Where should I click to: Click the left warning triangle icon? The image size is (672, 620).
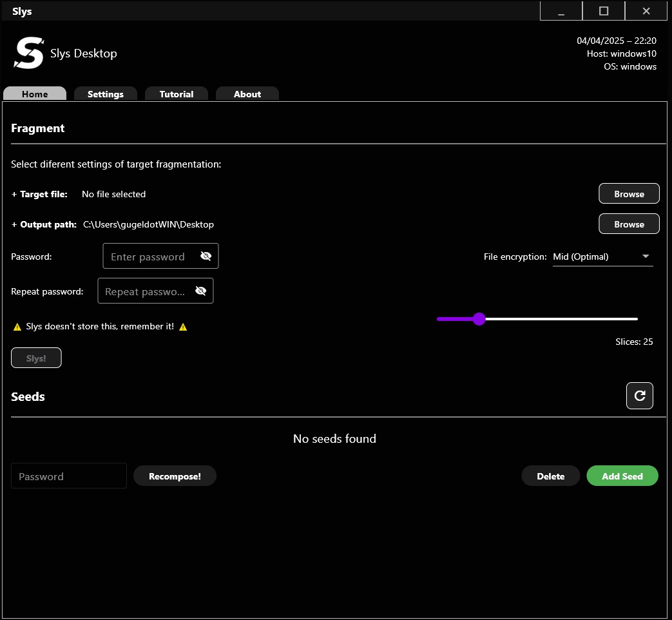(17, 326)
